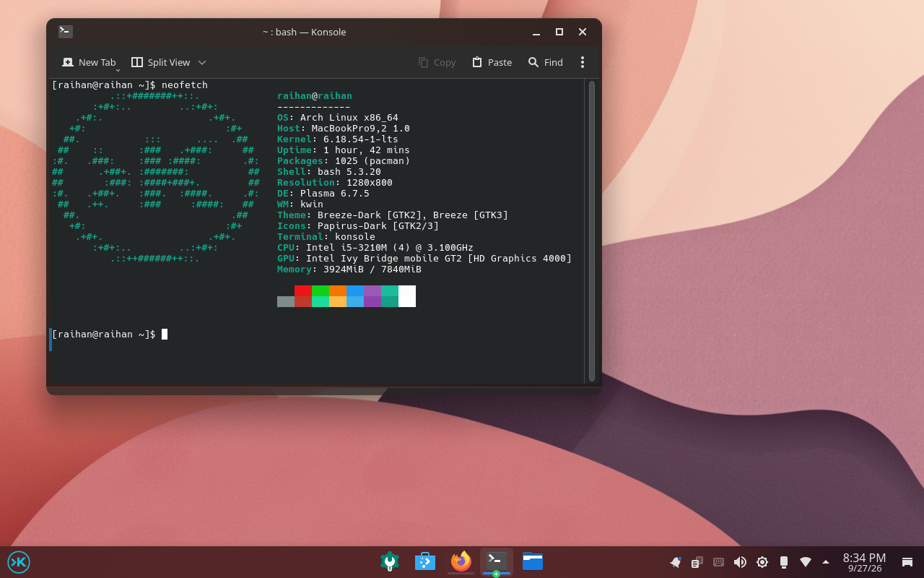
Task: Click the "CPU: Intel i5-3210M" line
Action: 375,248
